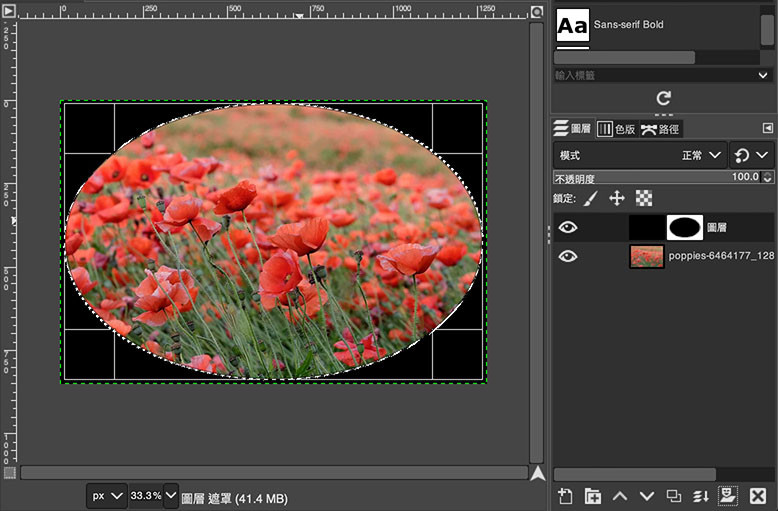Raise the selected layer one step

point(620,496)
